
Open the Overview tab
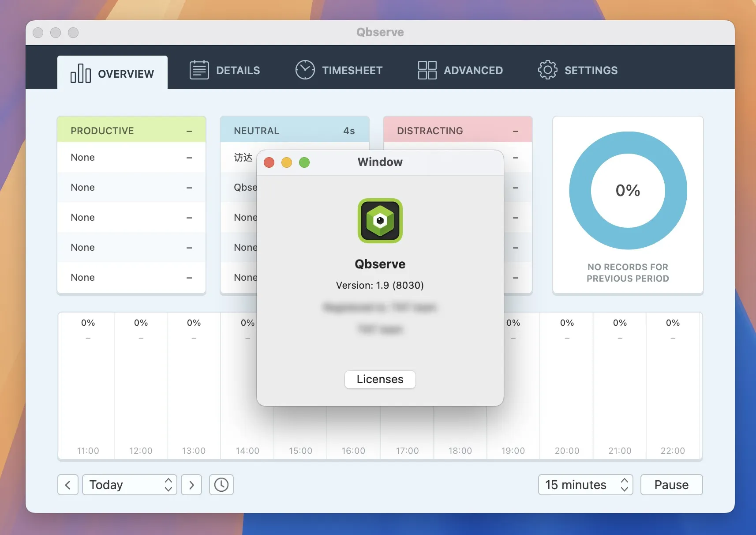click(112, 73)
